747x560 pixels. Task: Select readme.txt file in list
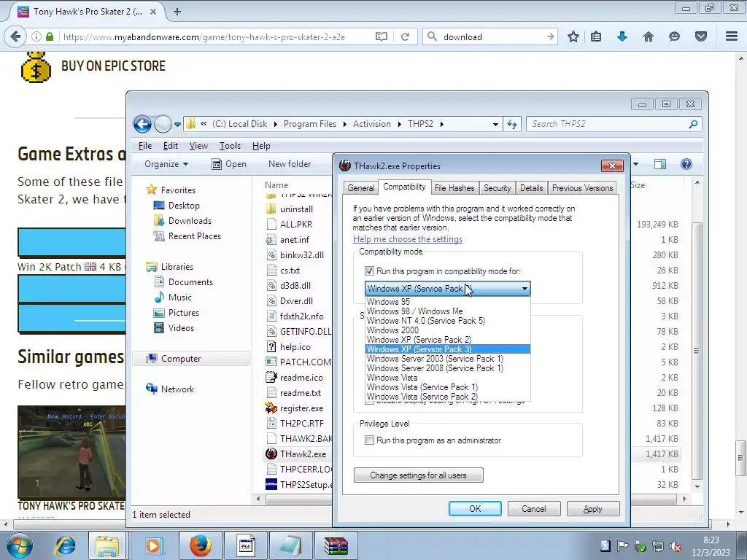pos(300,393)
